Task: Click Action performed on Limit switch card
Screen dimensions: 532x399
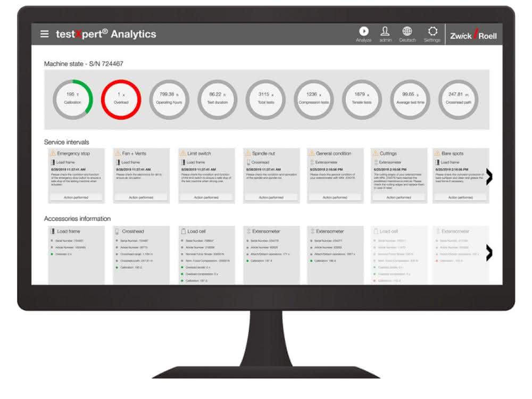Action: [x=206, y=197]
